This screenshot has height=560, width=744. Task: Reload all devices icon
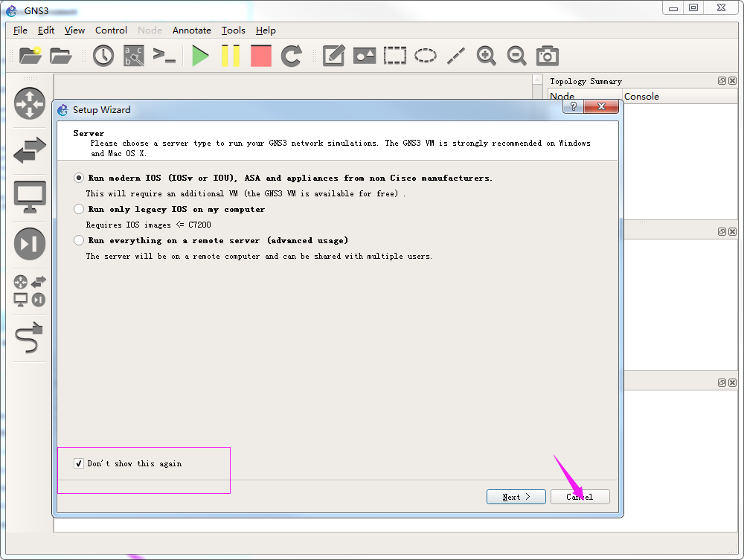pos(292,56)
